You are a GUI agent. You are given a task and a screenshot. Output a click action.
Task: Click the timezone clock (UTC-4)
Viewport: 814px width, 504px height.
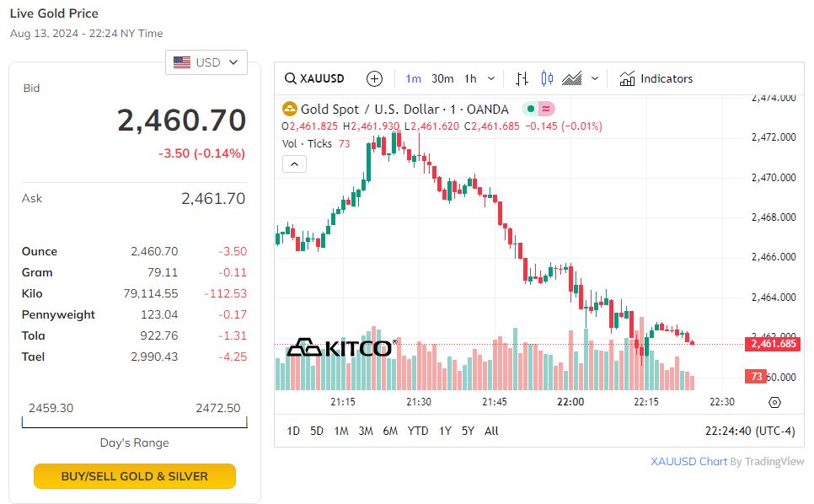pos(749,431)
